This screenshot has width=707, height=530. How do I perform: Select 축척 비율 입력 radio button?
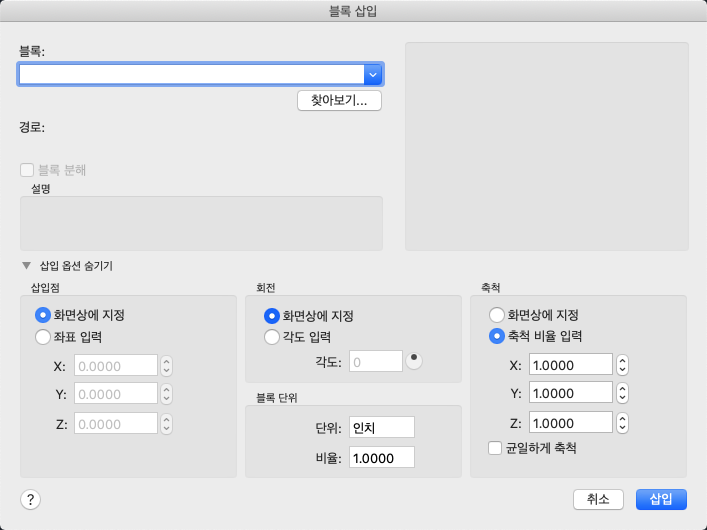pos(497,336)
